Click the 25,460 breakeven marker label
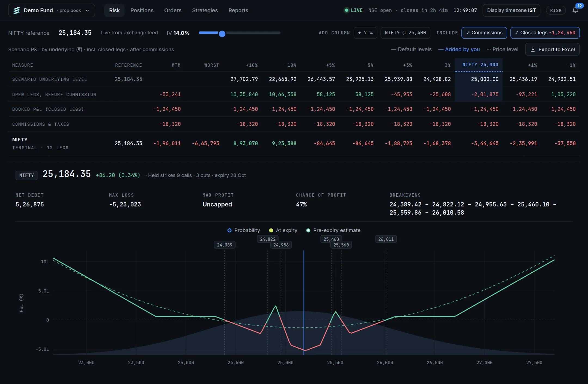The height and width of the screenshot is (384, 588). 331,239
